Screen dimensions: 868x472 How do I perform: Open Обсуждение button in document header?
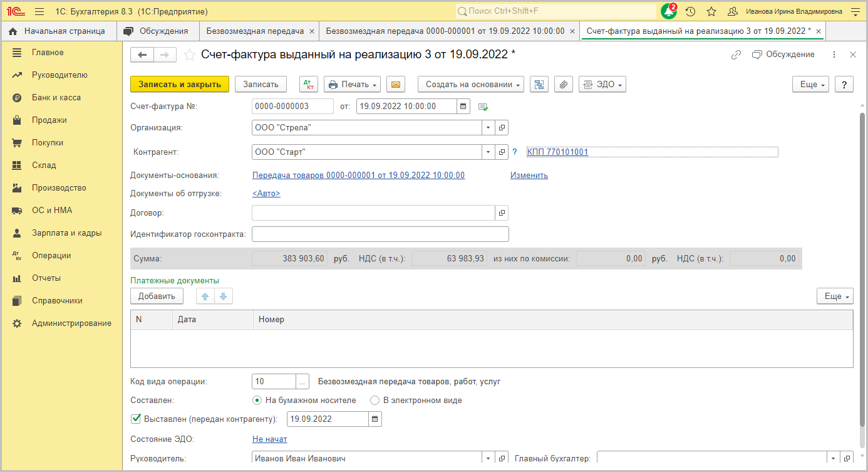tap(783, 55)
